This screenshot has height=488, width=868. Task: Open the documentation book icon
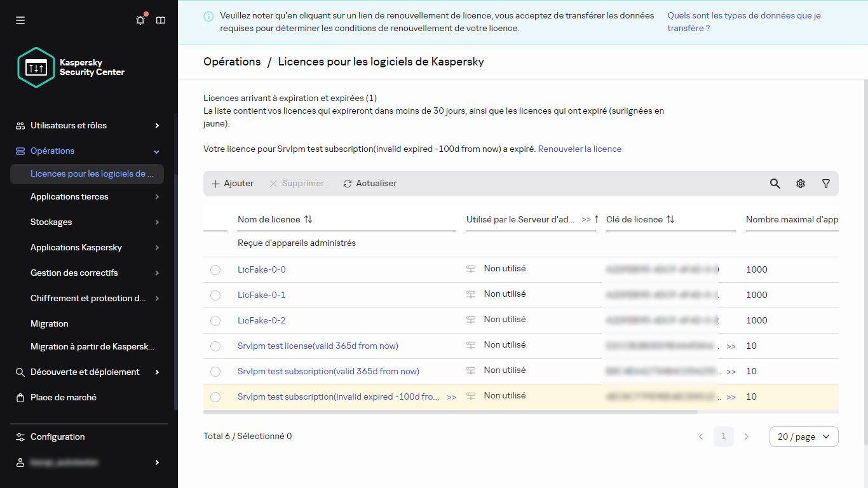click(x=160, y=20)
